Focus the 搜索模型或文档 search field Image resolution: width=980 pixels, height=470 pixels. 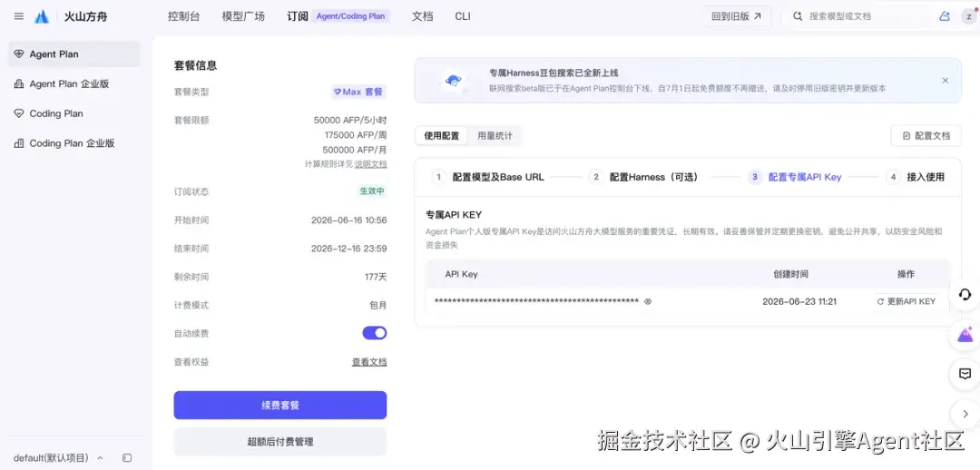click(858, 16)
